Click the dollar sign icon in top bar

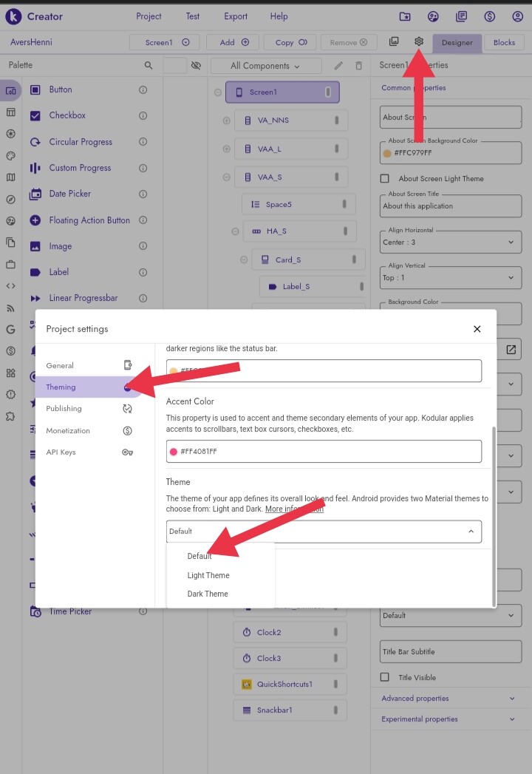[489, 16]
